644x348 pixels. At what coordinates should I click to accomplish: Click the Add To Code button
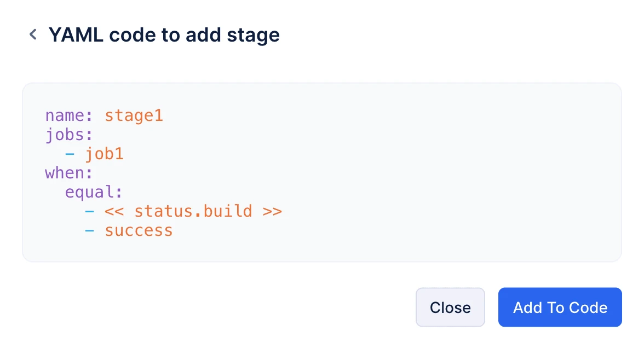(x=560, y=308)
